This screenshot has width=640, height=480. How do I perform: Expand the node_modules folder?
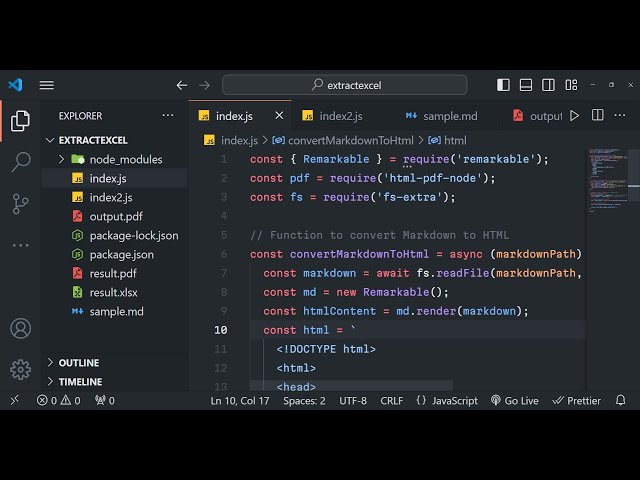62,159
